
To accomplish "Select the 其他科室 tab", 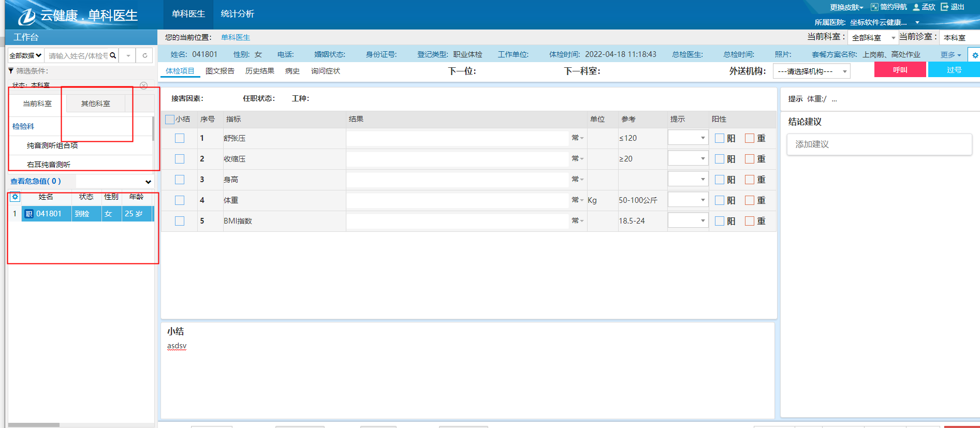I will [x=96, y=104].
